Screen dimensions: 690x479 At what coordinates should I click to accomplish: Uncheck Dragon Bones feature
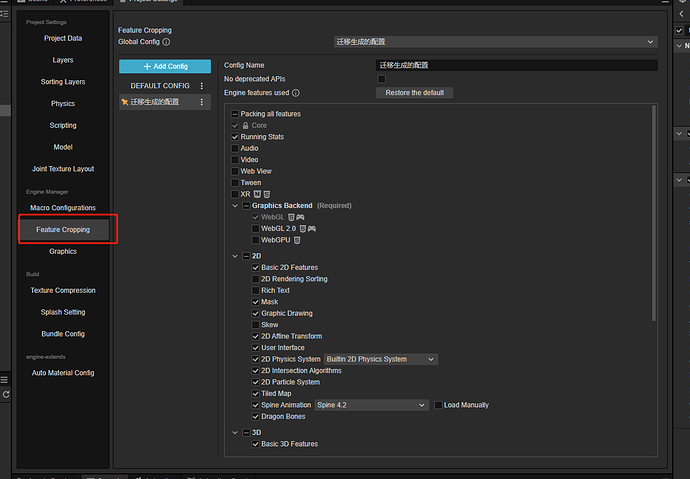pyautogui.click(x=255, y=417)
